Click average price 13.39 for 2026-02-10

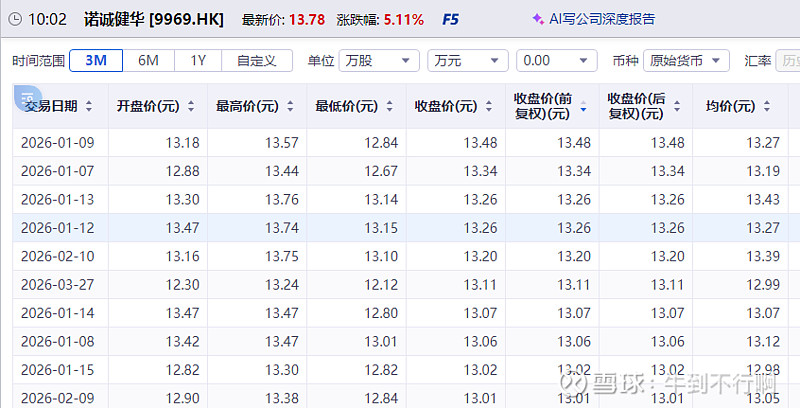click(763, 256)
